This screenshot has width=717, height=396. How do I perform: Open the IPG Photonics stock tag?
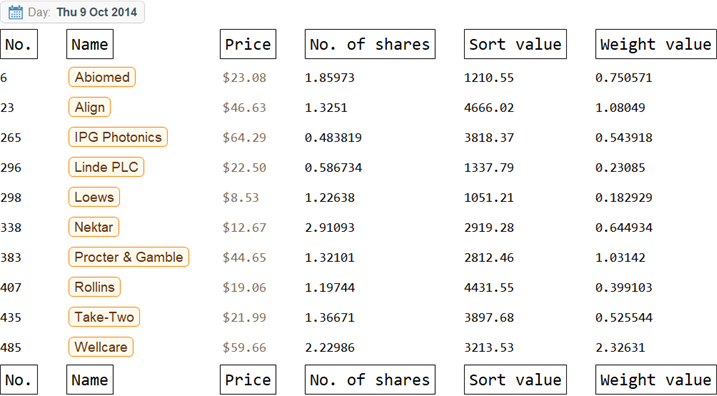tap(118, 137)
